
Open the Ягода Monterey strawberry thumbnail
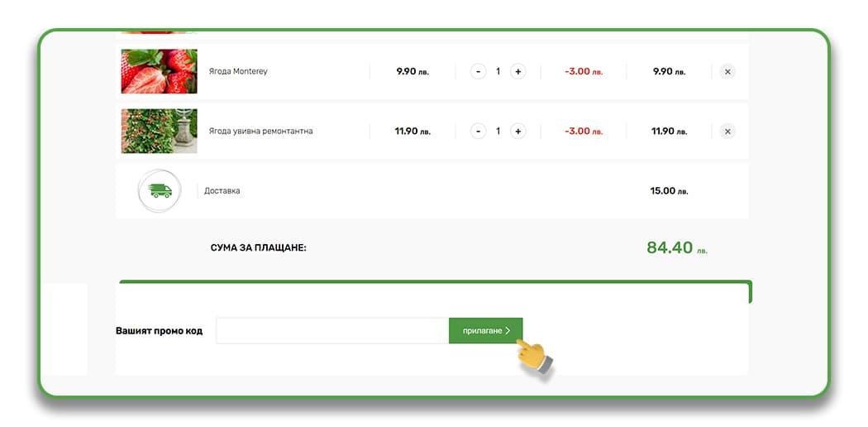tap(160, 72)
